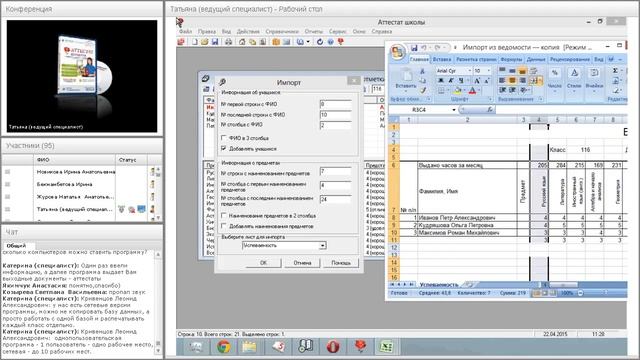Open the Excel taskbar icon
Screen dimensions: 640x360
(387, 347)
